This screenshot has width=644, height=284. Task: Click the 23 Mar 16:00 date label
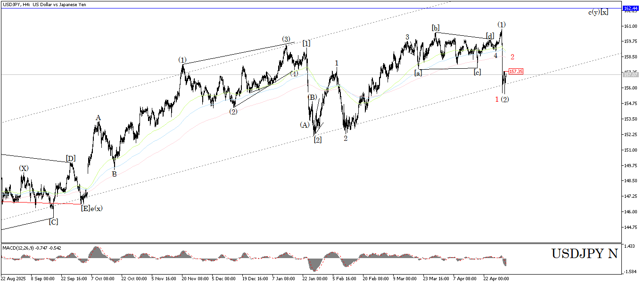pyautogui.click(x=436, y=278)
